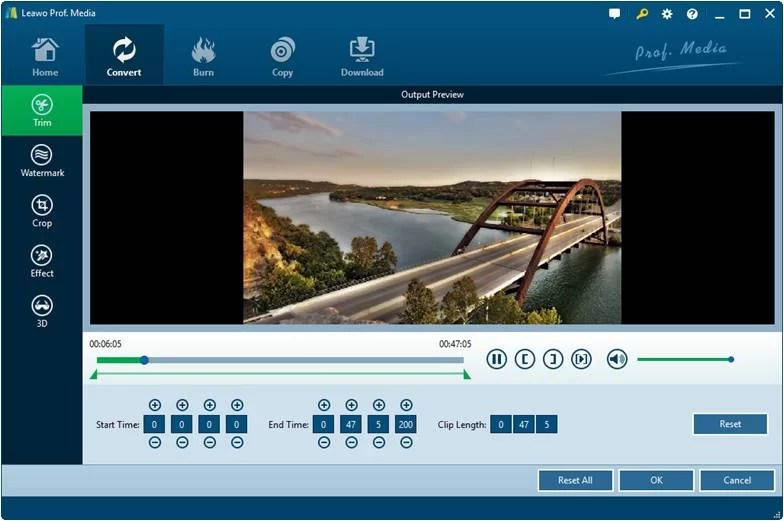Screen dimensions: 784x521
Task: Cancel the editing dialog
Action: tap(737, 480)
